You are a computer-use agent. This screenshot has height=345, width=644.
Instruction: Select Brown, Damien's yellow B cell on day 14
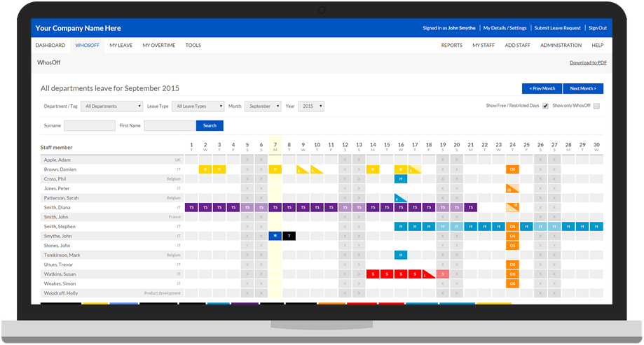click(373, 169)
